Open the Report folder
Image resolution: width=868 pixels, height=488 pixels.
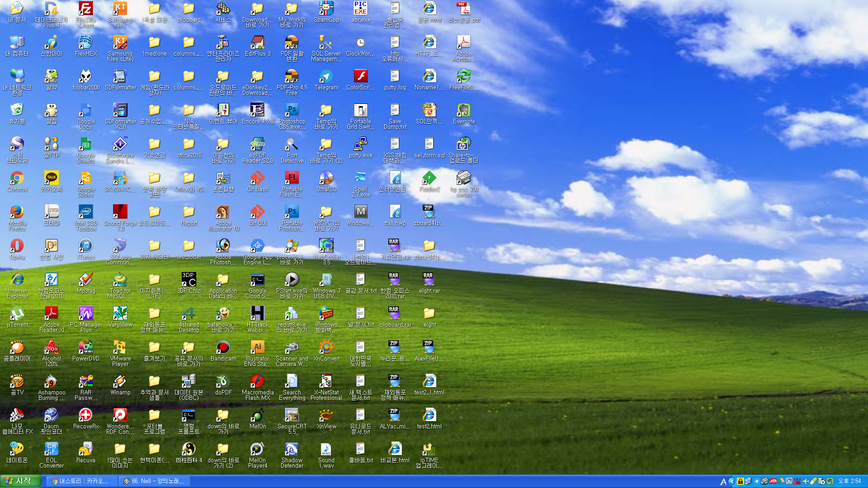point(189,215)
